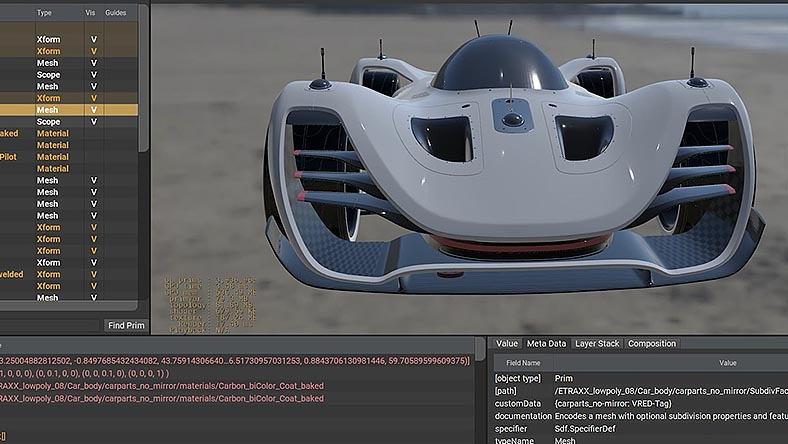The width and height of the screenshot is (788, 444).
Task: Select the 'specifier' metadata field
Action: click(x=511, y=428)
